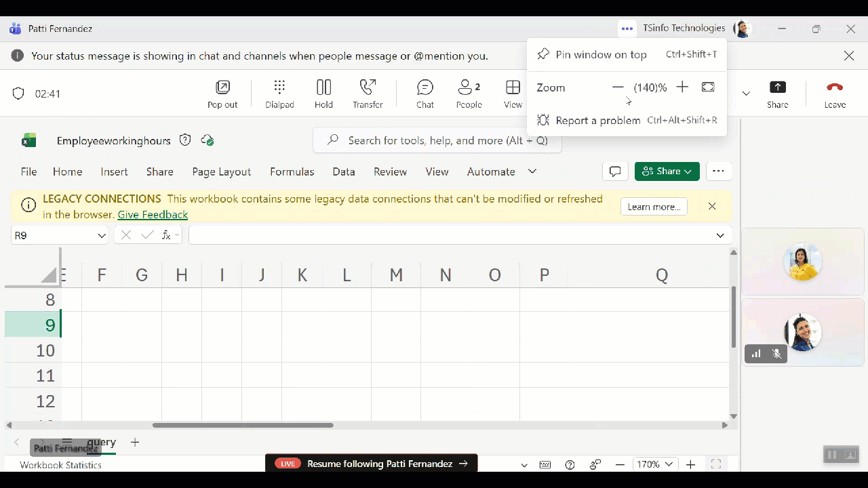Toggle fit-to-screen icon in Zoom row
The height and width of the screenshot is (488, 868).
(x=708, y=87)
